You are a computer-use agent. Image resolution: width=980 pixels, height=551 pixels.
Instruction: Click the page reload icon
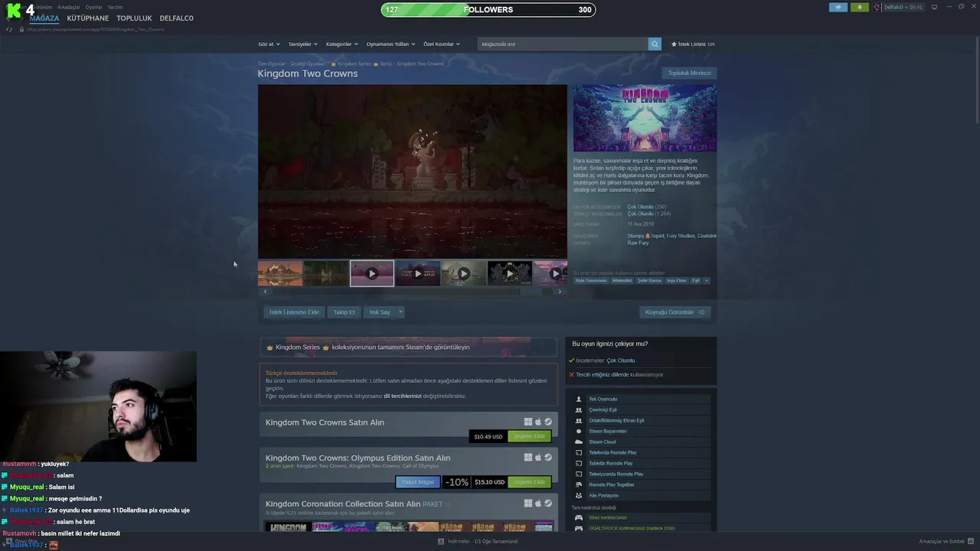tap(9, 29)
